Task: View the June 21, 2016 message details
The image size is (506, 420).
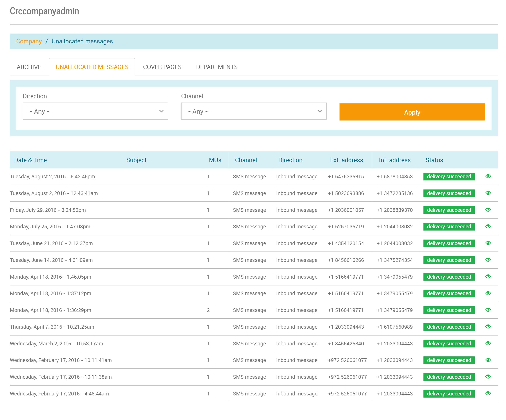Action: pyautogui.click(x=488, y=243)
